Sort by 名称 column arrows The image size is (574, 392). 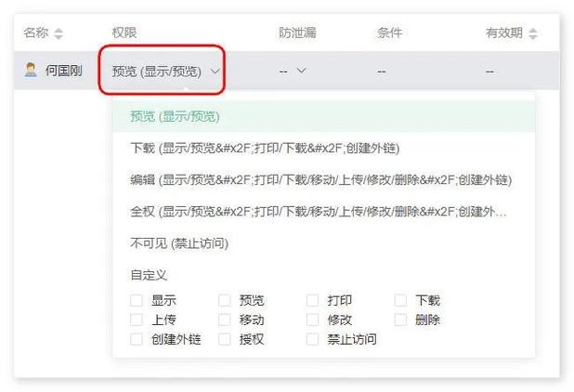59,33
